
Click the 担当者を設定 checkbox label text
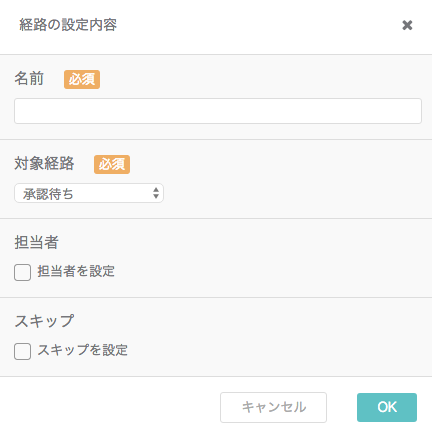[x=76, y=271]
